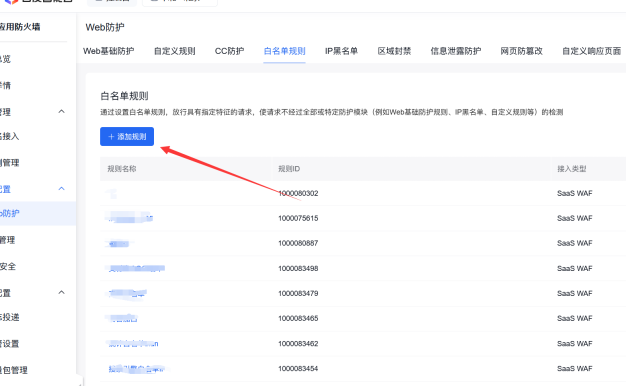
Task: Click the 规则名称 column header
Action: (122, 169)
